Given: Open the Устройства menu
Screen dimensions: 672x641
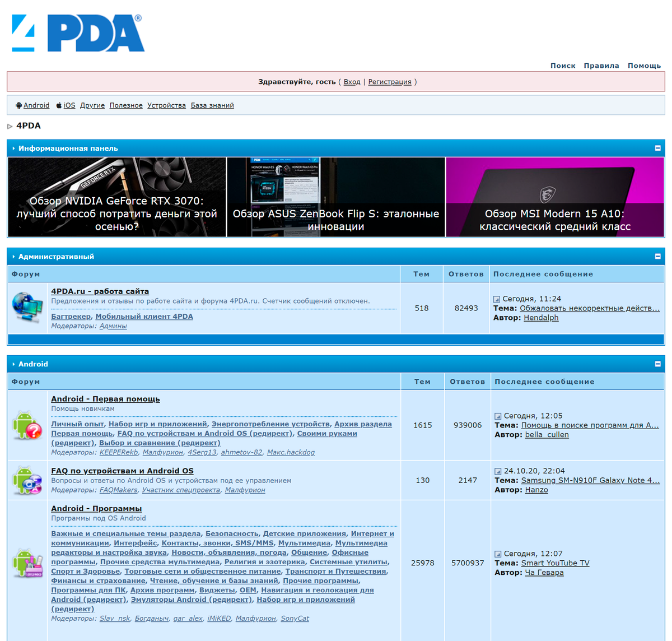Looking at the screenshot, I should point(166,105).
